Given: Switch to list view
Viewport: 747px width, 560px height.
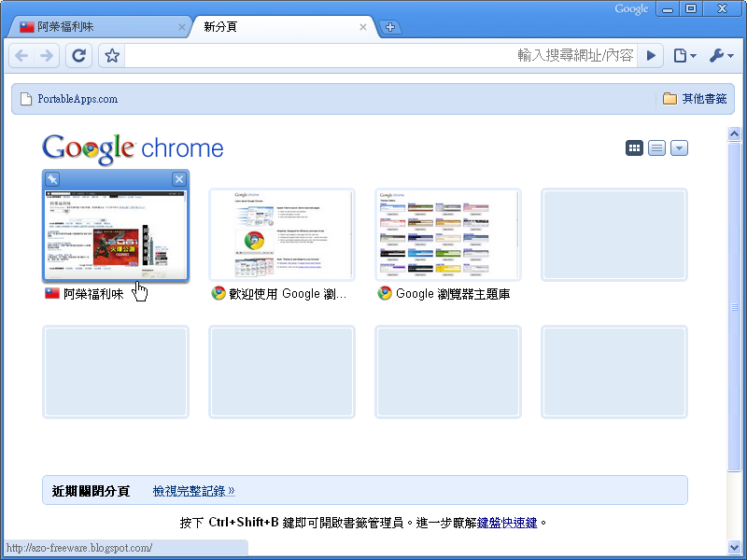Looking at the screenshot, I should click(656, 148).
